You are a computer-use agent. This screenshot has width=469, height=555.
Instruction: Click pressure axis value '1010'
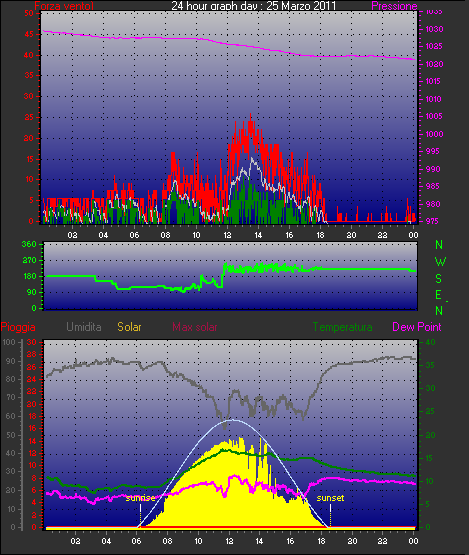point(433,99)
